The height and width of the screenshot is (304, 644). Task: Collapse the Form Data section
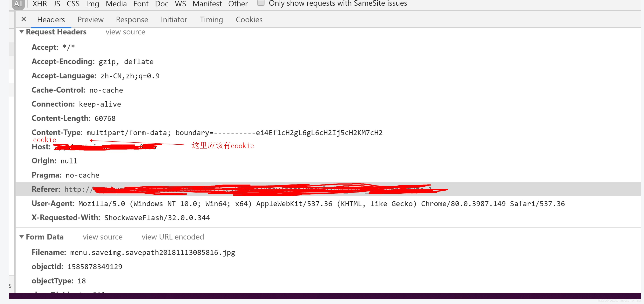[x=22, y=237]
